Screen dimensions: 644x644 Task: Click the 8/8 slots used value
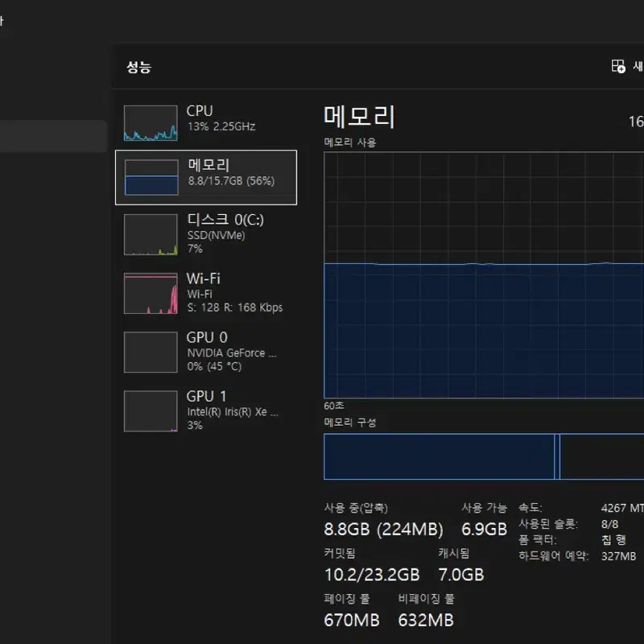pyautogui.click(x=609, y=524)
